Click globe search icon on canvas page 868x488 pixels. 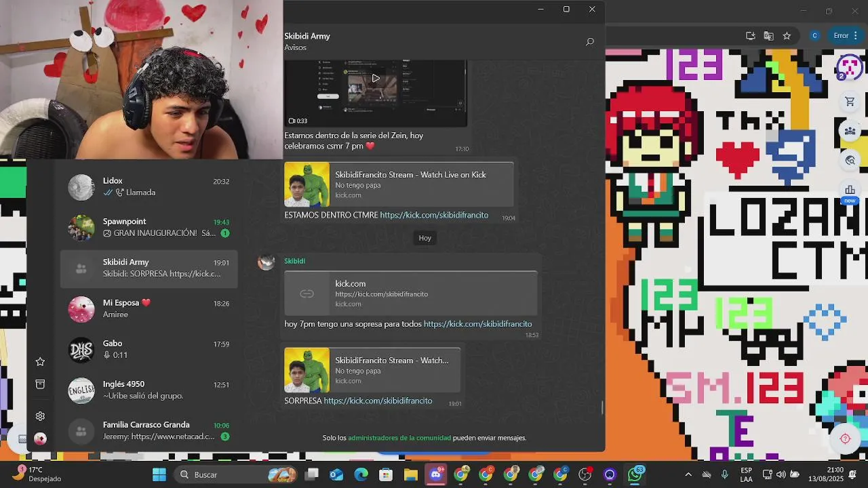click(x=850, y=161)
